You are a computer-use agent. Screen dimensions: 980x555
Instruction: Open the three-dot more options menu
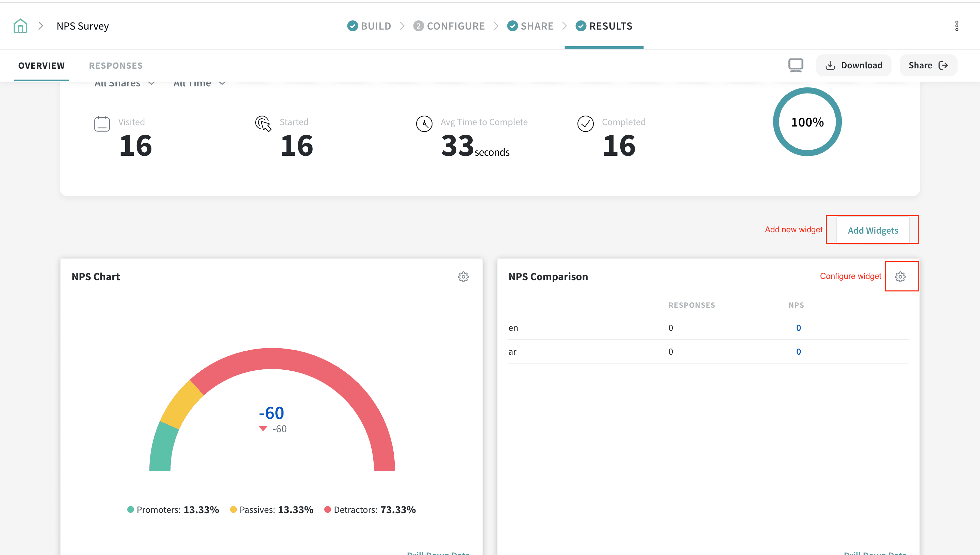[957, 26]
